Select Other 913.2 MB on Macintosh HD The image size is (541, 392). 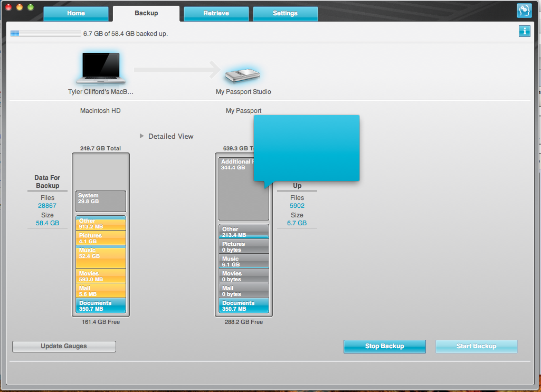point(101,223)
